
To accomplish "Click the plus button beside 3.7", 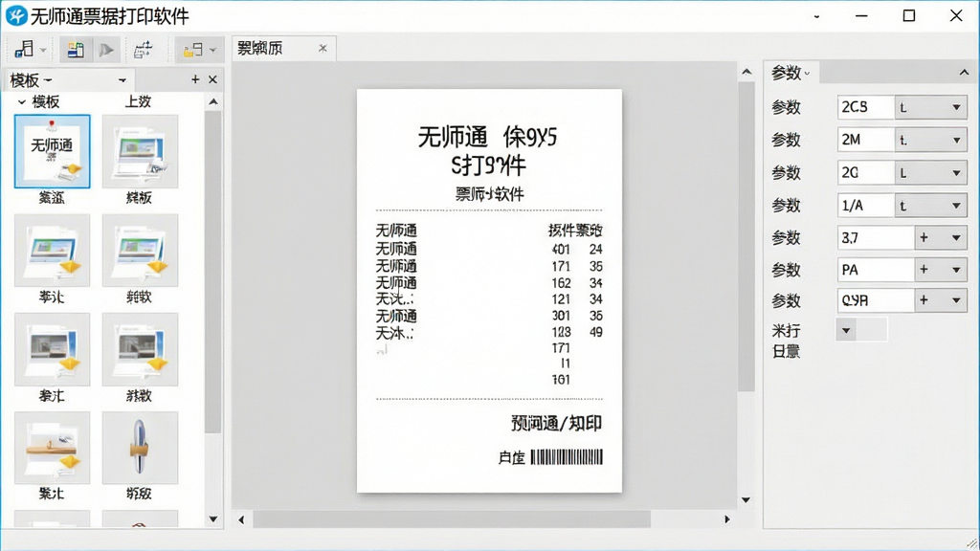I will click(x=924, y=237).
